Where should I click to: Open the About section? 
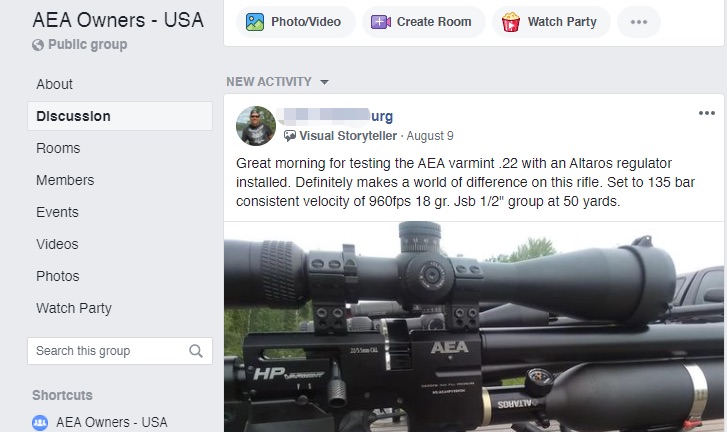(54, 84)
